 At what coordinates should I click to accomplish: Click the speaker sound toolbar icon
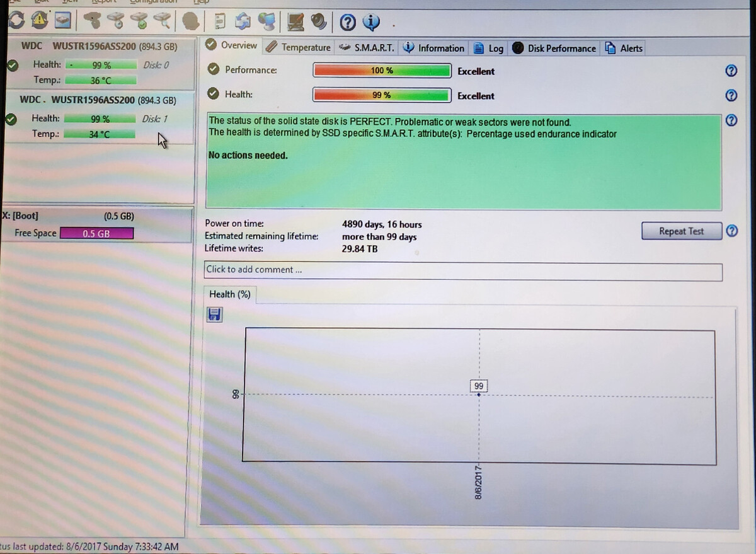point(319,21)
